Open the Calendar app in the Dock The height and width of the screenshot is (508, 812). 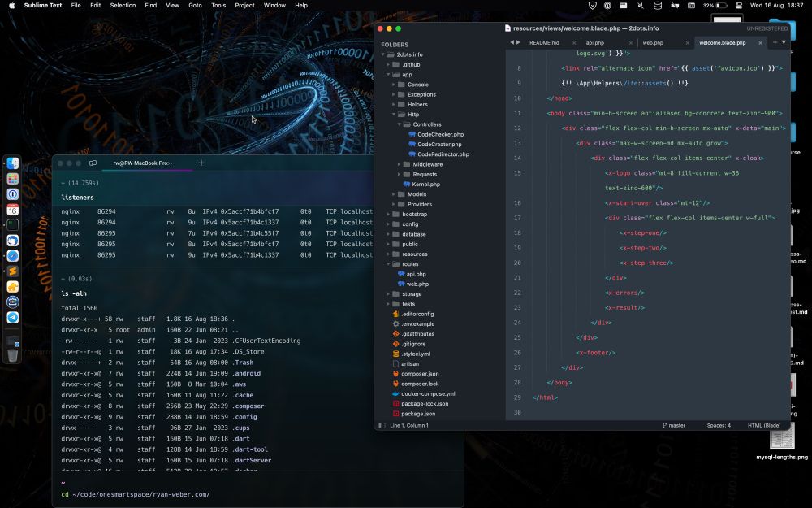click(x=13, y=210)
